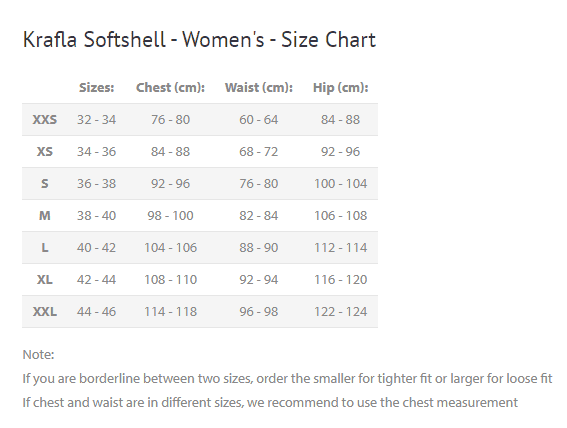
Task: Select the Sizes column header
Action: pyautogui.click(x=97, y=87)
